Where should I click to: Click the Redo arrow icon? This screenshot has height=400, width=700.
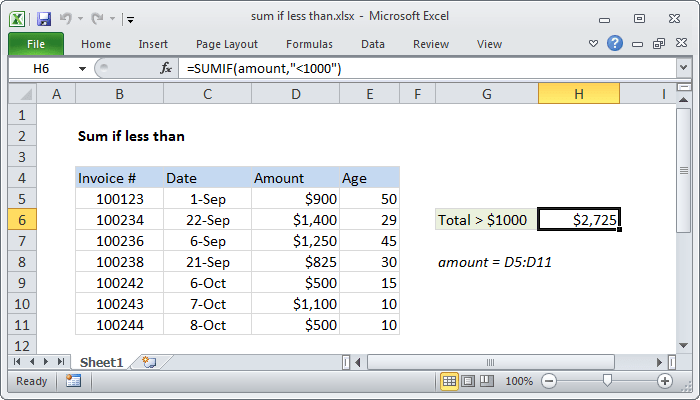point(97,18)
